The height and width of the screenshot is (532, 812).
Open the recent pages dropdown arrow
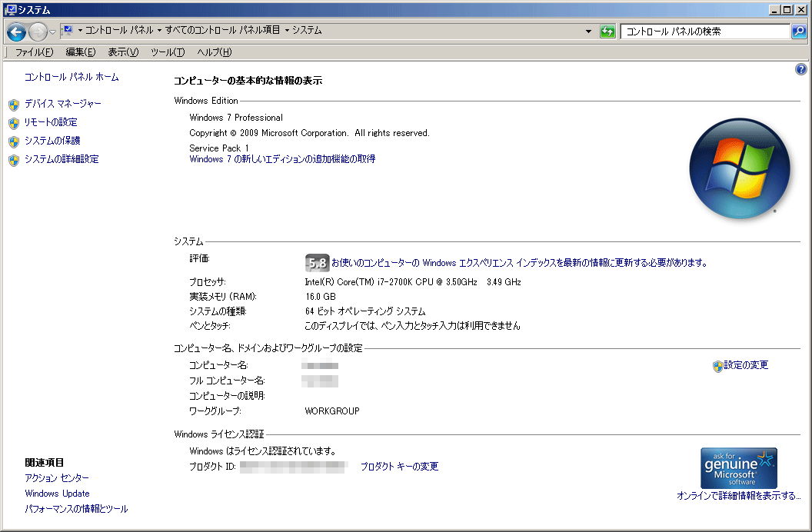pyautogui.click(x=52, y=32)
